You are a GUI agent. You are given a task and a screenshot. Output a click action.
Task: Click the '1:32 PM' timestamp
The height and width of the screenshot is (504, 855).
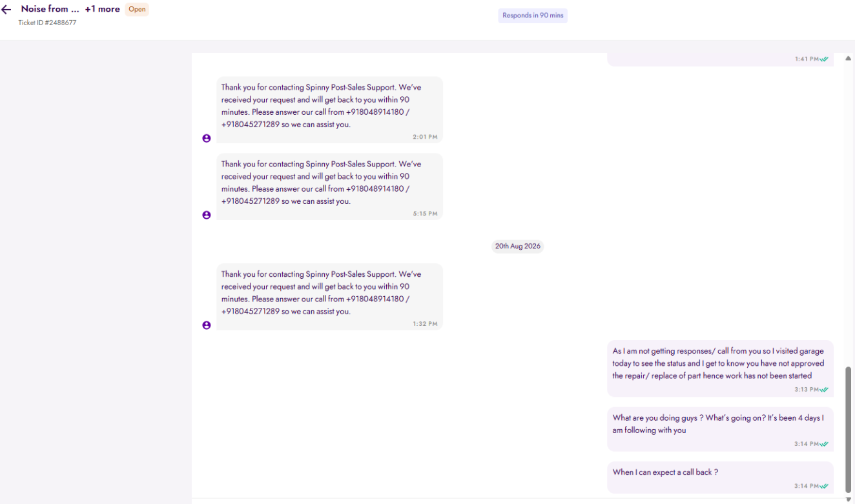pos(425,324)
